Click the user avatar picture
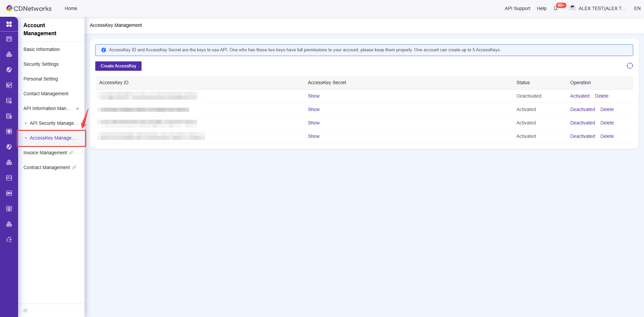The height and width of the screenshot is (317, 644). pyautogui.click(x=573, y=8)
